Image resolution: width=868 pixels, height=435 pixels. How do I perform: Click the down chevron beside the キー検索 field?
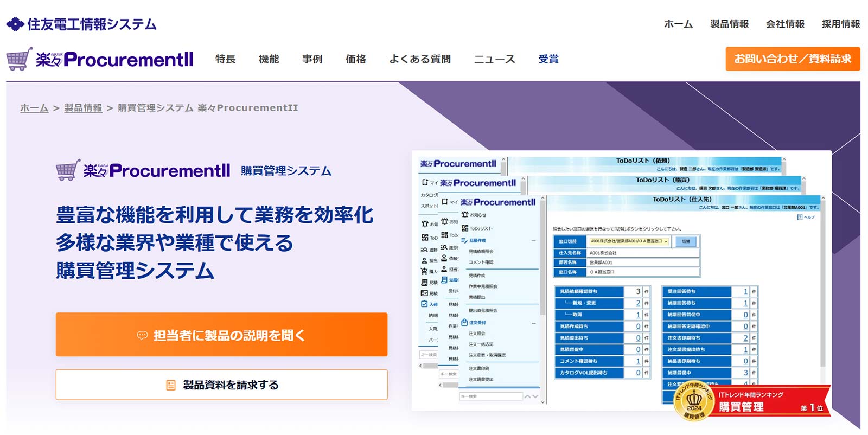(x=535, y=396)
